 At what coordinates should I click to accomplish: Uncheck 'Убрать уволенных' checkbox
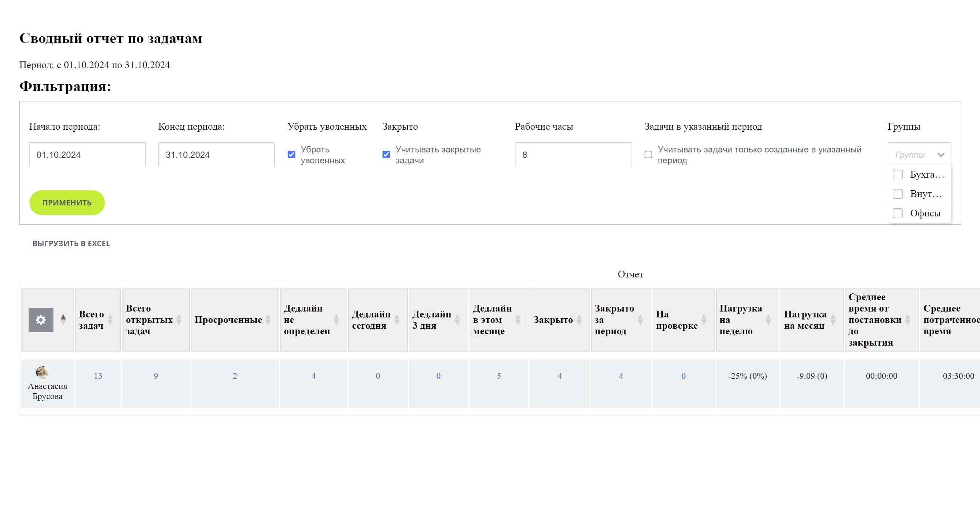point(291,154)
